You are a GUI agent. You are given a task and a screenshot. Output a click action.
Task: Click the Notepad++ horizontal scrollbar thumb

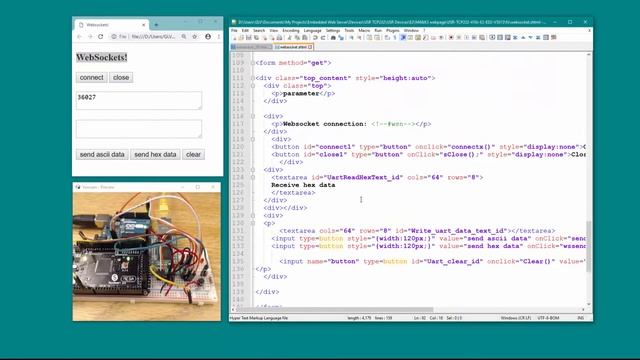click(x=335, y=310)
